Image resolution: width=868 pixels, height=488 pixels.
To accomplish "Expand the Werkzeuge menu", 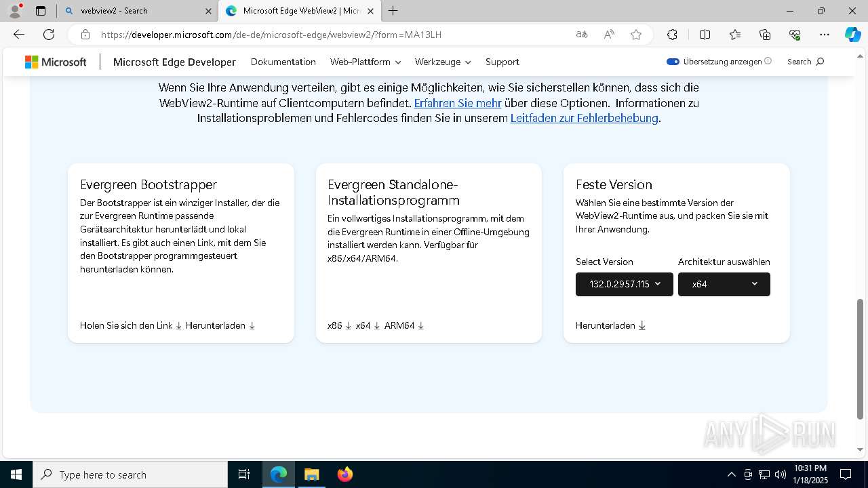I will pyautogui.click(x=443, y=62).
